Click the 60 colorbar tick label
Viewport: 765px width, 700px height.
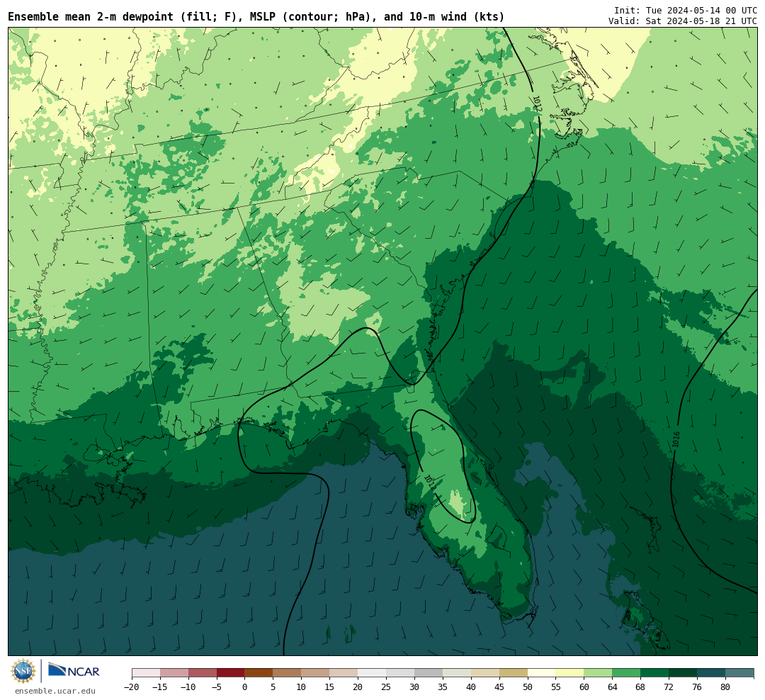click(584, 687)
